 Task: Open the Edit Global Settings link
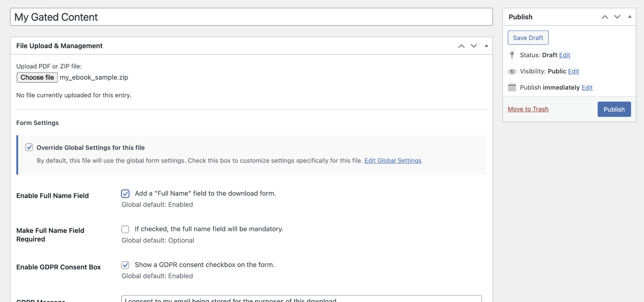point(393,161)
